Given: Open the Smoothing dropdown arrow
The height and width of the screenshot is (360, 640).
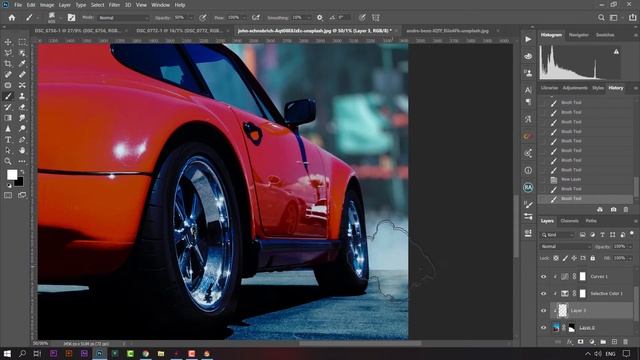Looking at the screenshot, I should click(309, 18).
